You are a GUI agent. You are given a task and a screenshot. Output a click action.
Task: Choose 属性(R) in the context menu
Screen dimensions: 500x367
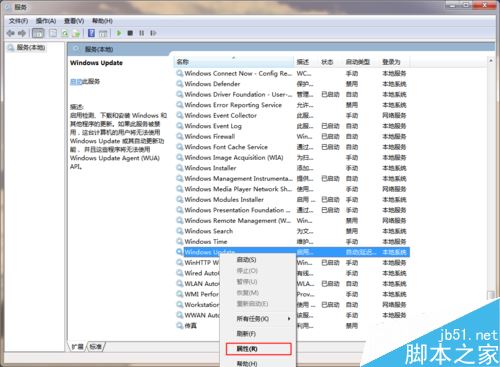click(x=258, y=349)
